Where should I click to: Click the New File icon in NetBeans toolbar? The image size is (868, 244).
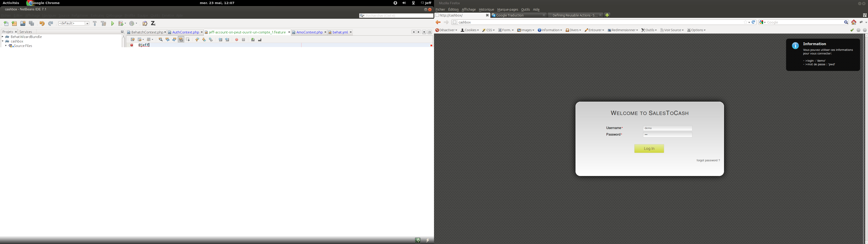click(6, 23)
